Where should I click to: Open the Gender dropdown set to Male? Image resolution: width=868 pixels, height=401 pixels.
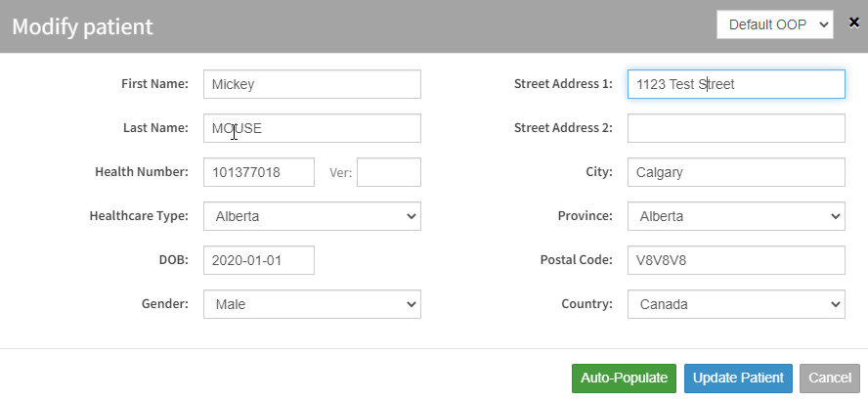click(x=312, y=304)
